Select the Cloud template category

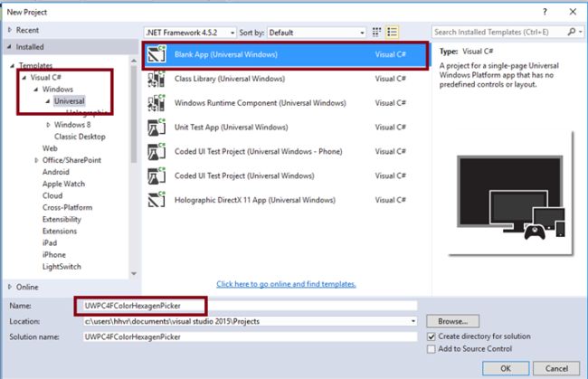point(52,195)
